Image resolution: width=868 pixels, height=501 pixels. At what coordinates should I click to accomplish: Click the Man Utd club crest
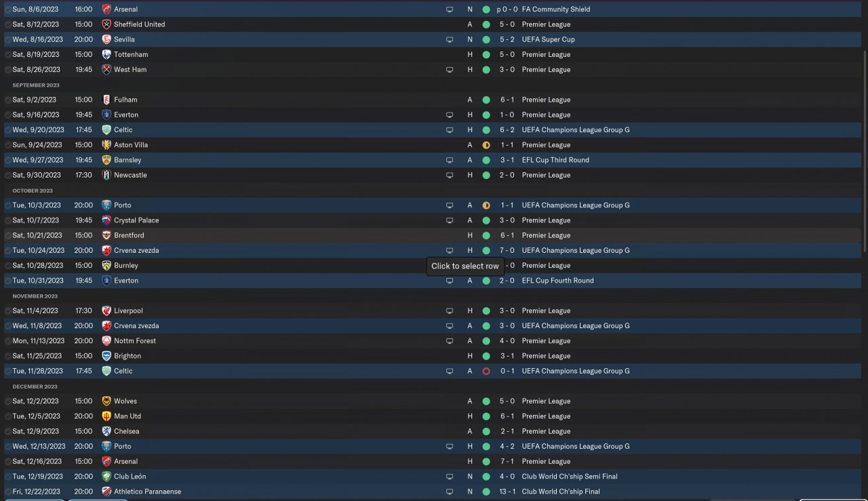[106, 416]
